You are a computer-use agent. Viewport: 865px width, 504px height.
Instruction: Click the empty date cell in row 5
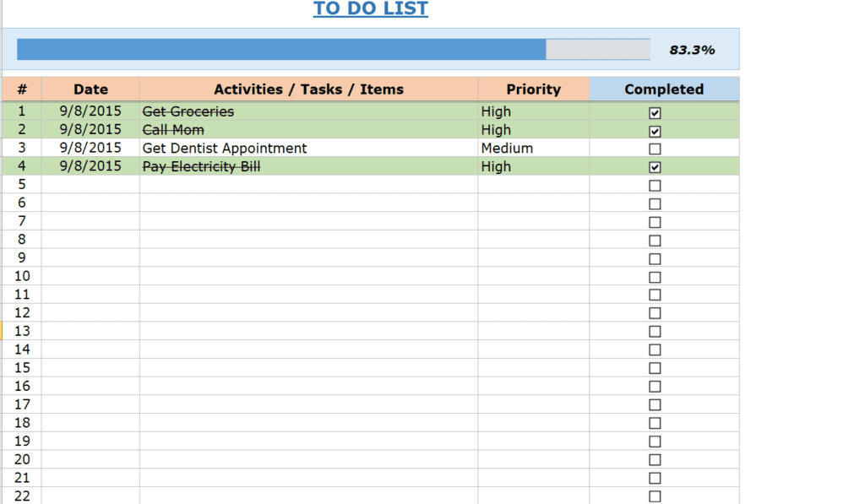(x=90, y=184)
